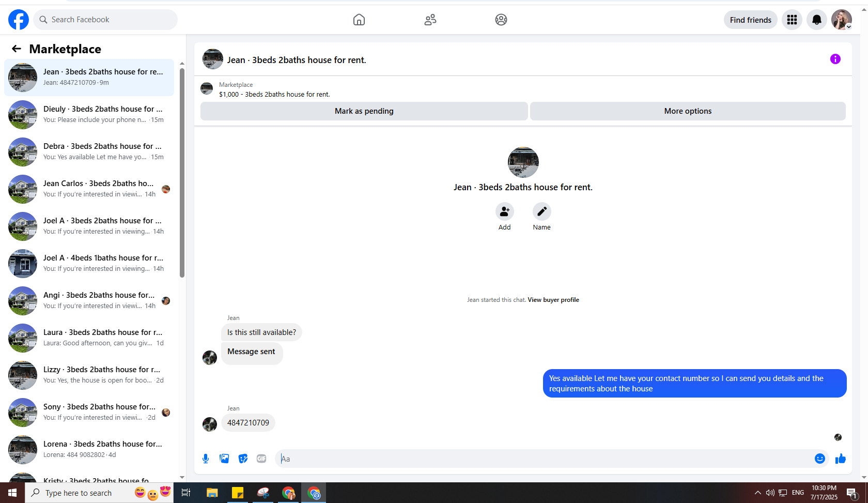The width and height of the screenshot is (868, 503).
Task: Open the emoji picker
Action: (820, 459)
